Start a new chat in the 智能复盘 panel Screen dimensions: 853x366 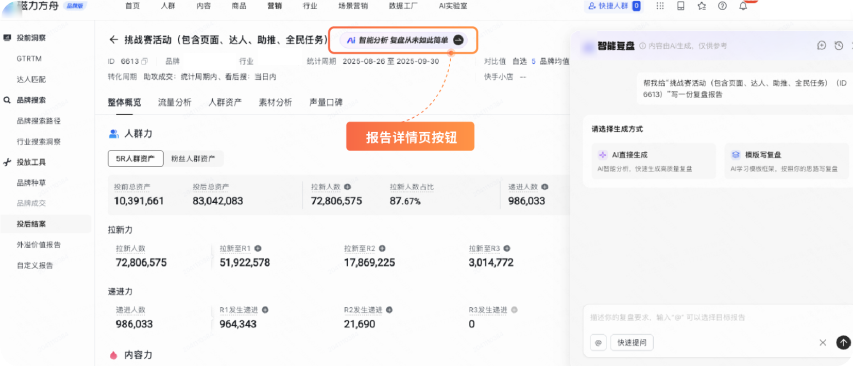point(822,46)
